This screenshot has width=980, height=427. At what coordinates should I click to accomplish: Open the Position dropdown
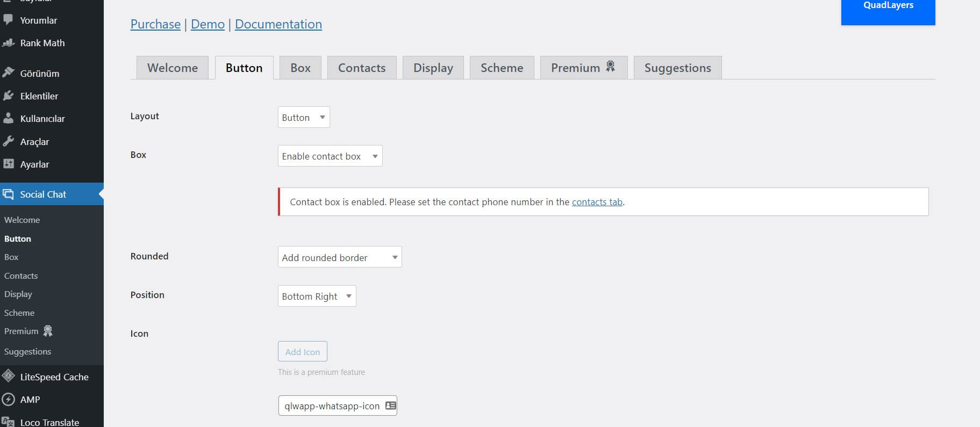[x=316, y=296]
